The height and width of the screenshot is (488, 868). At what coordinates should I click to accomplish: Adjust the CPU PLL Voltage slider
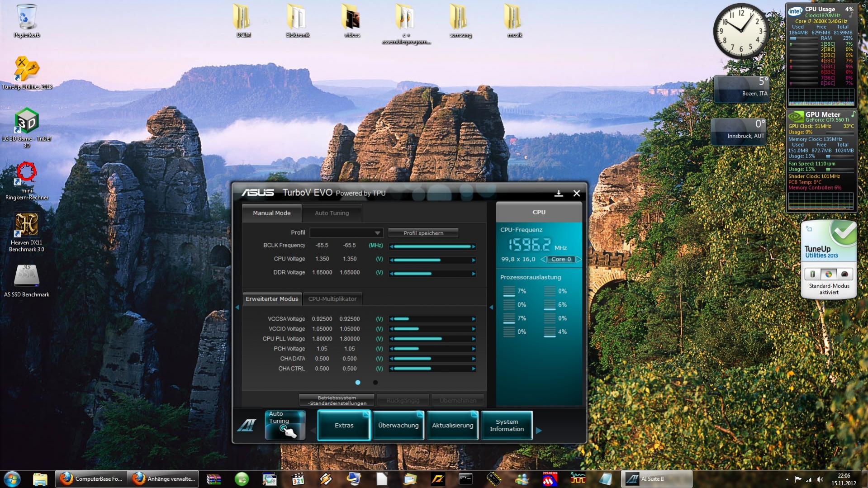[x=432, y=339]
